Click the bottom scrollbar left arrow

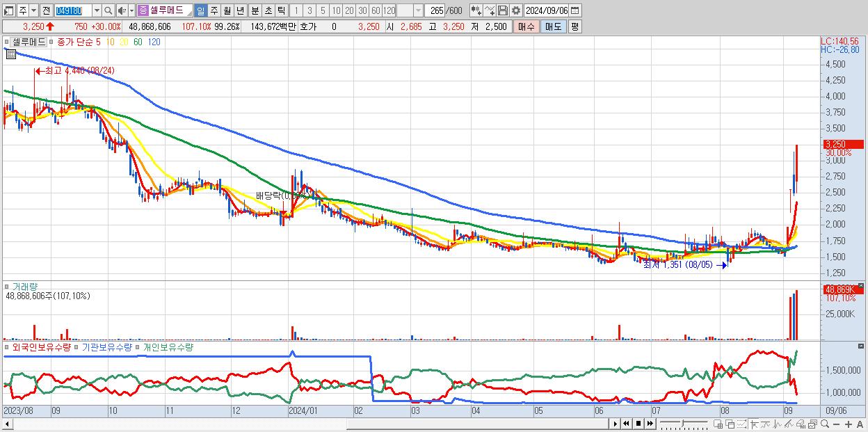(7, 424)
